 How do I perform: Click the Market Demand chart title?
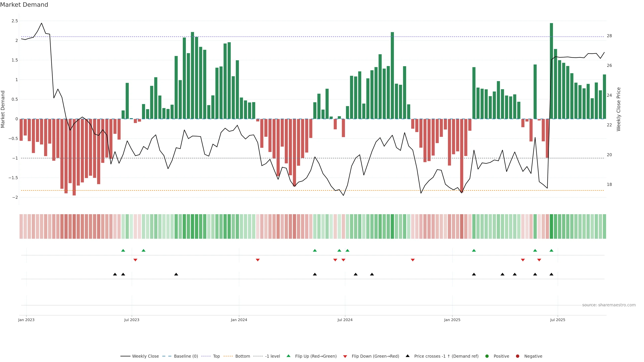pos(24,5)
